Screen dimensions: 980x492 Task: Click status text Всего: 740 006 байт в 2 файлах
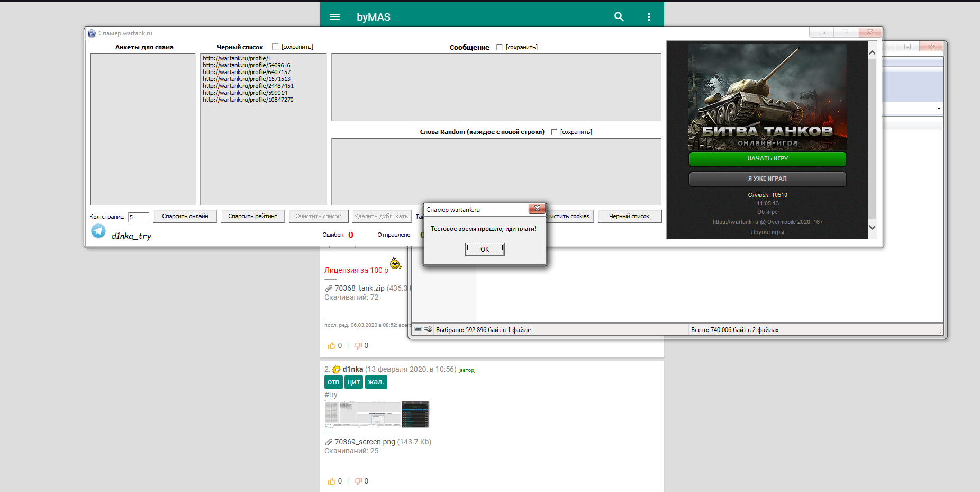[734, 330]
